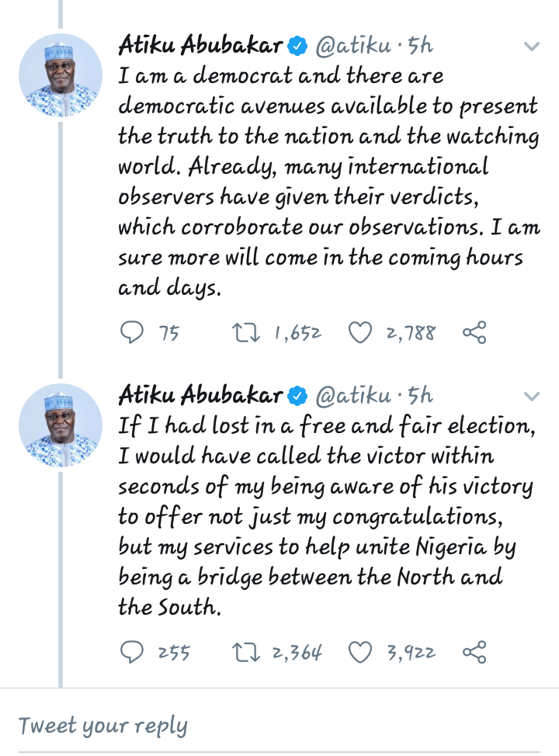Open Atiku Abubakar name on first tweet
This screenshot has height=756, width=559.
pyautogui.click(x=200, y=46)
